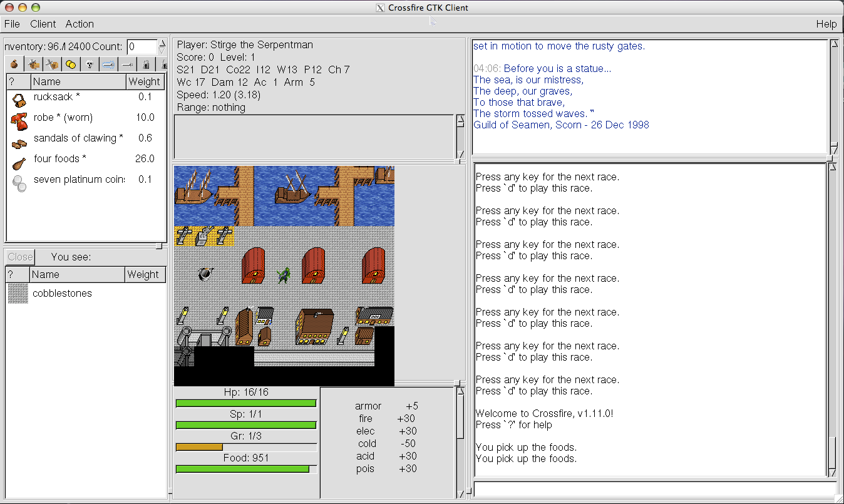844x504 pixels.
Task: Sort inventory by the Weight column header
Action: pos(145,81)
